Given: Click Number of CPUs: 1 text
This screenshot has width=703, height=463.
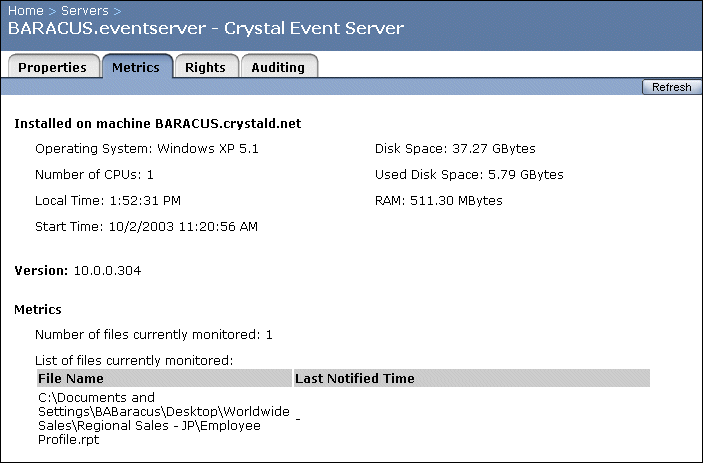Looking at the screenshot, I should click(x=94, y=174).
